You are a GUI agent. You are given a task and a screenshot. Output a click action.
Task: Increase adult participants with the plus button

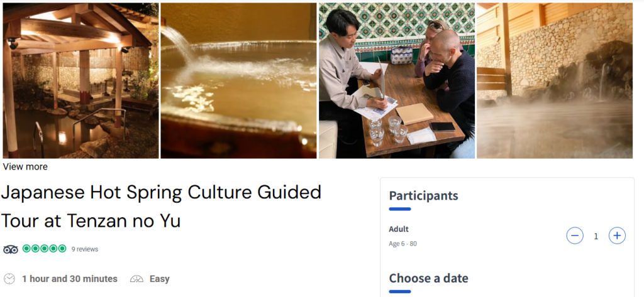pyautogui.click(x=617, y=236)
